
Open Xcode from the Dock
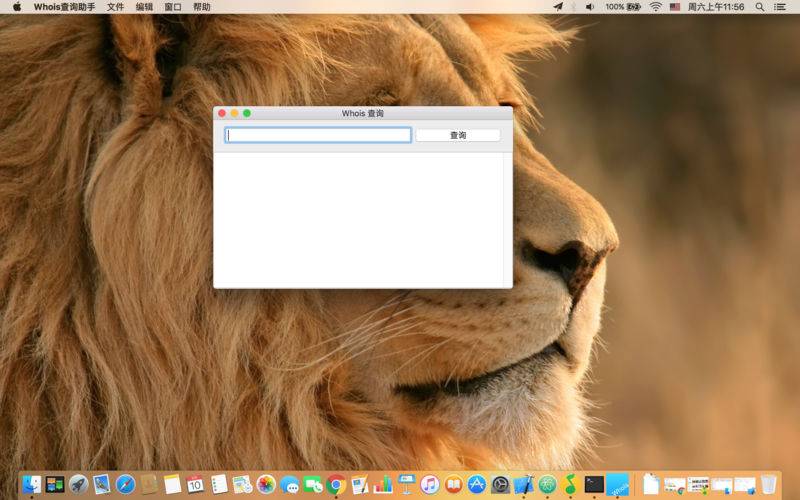coord(523,485)
